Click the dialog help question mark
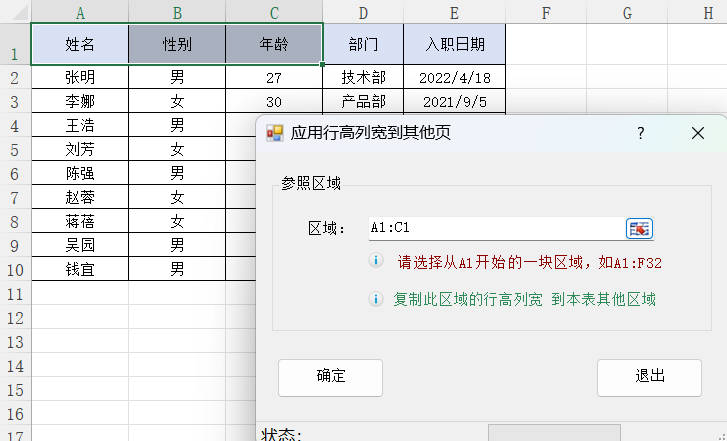 tap(641, 133)
